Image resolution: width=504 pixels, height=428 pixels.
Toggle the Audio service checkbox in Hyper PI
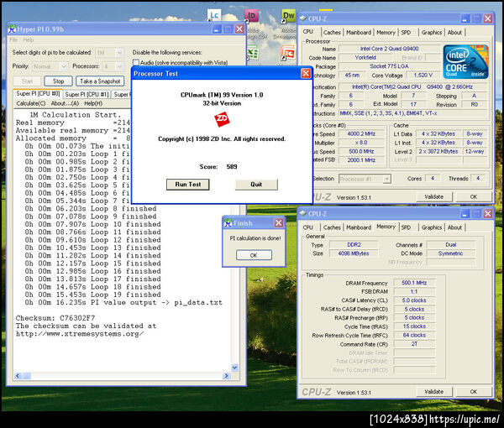pyautogui.click(x=135, y=62)
